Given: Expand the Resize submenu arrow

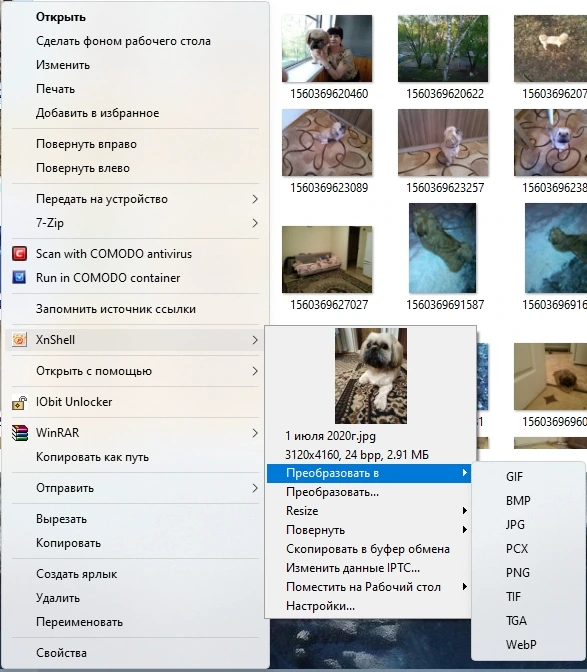Looking at the screenshot, I should 464,511.
